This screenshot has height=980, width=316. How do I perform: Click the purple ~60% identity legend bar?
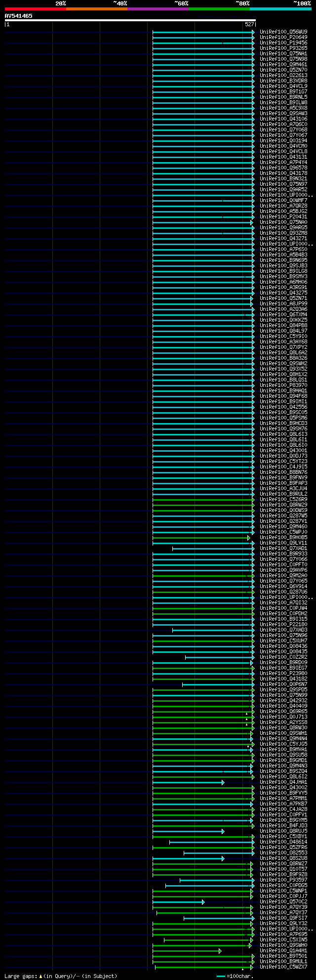(x=158, y=9)
